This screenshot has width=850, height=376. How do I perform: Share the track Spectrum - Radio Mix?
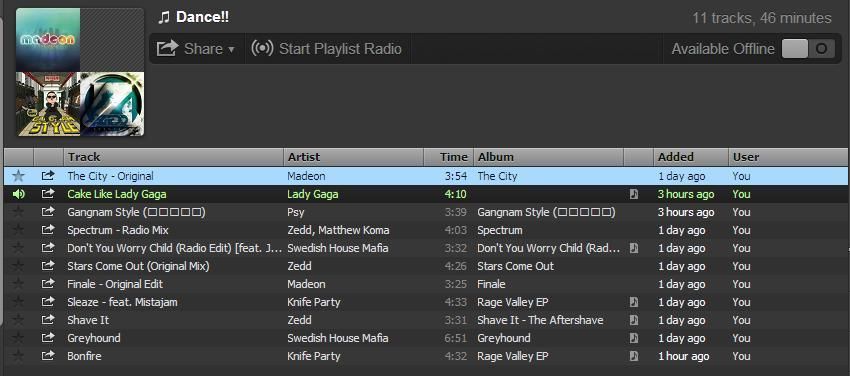click(x=48, y=230)
